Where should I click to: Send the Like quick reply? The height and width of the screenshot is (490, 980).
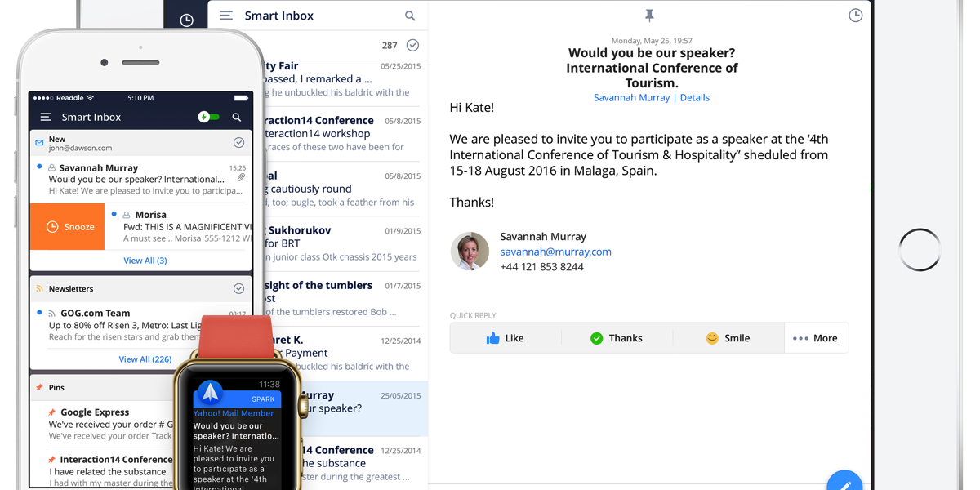pyautogui.click(x=505, y=338)
